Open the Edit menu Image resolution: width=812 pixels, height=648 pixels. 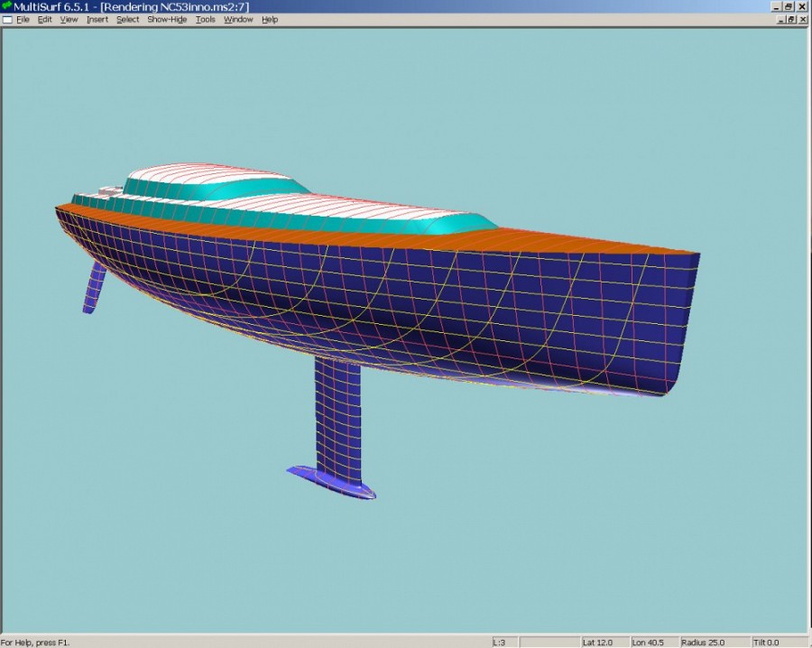pos(44,19)
